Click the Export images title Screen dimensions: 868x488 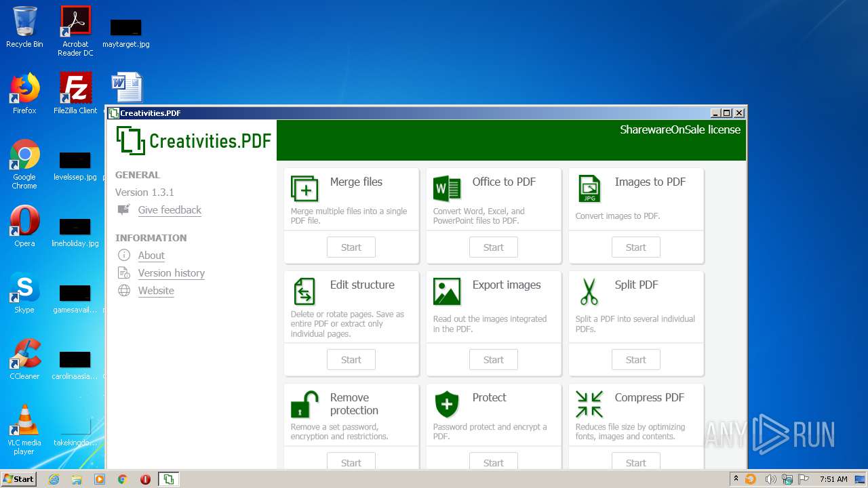507,285
